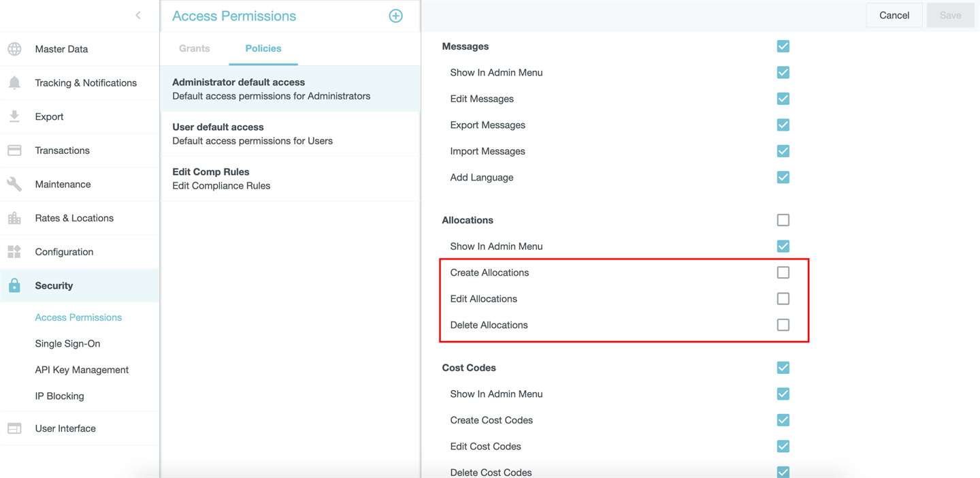Click the Tracking & Notifications bell icon
980x478 pixels.
click(x=14, y=83)
